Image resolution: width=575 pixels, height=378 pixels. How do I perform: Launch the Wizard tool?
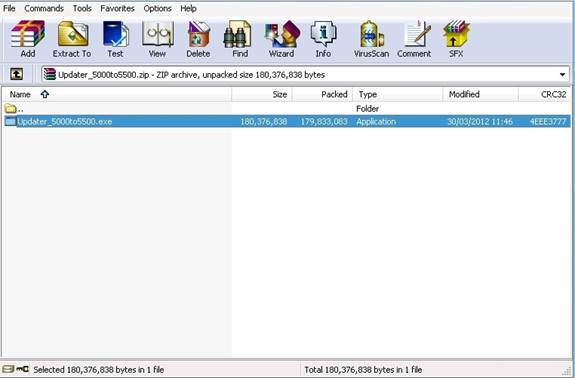pos(282,39)
